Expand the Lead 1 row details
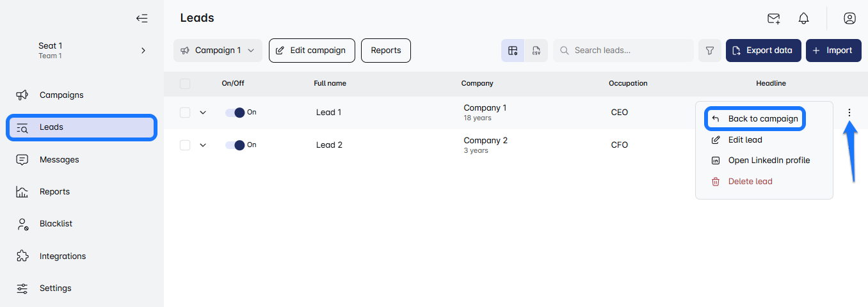Screen dimensions: 868x307 tap(203, 113)
